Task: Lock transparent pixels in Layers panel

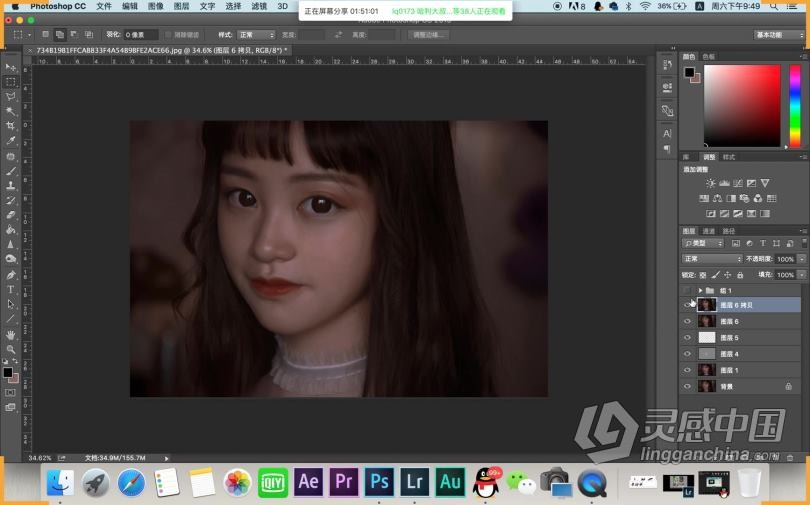Action: 703,275
